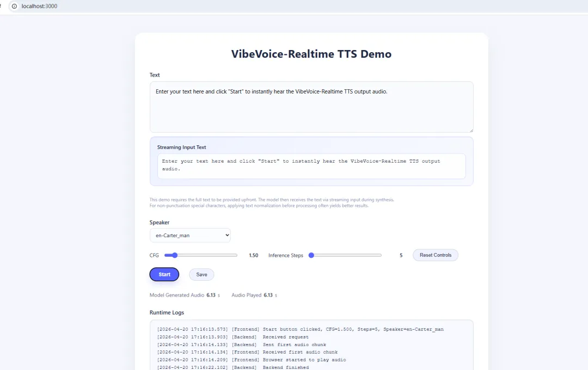Click the CFG slider handle
The width and height of the screenshot is (588, 370).
click(174, 255)
